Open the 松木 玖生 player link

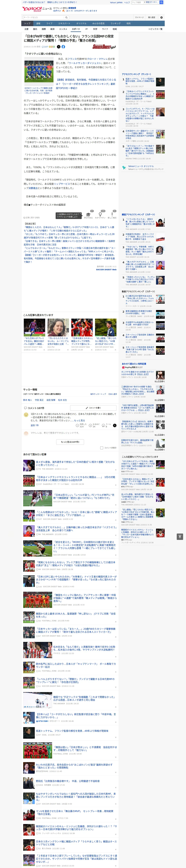[x=62, y=400]
